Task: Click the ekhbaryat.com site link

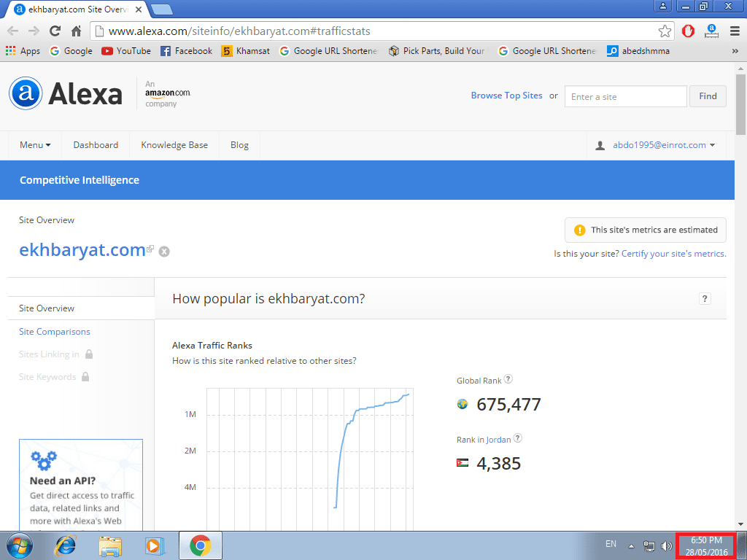Action: [82, 250]
